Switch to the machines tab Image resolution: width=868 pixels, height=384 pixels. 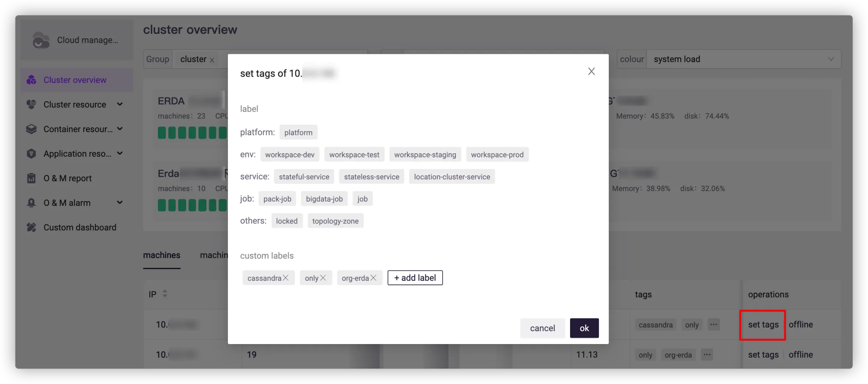(x=162, y=255)
